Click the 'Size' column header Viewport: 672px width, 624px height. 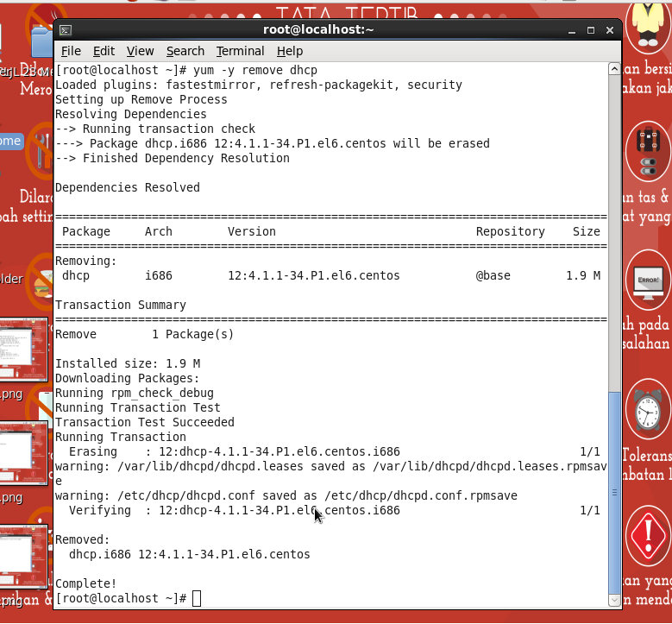(587, 231)
